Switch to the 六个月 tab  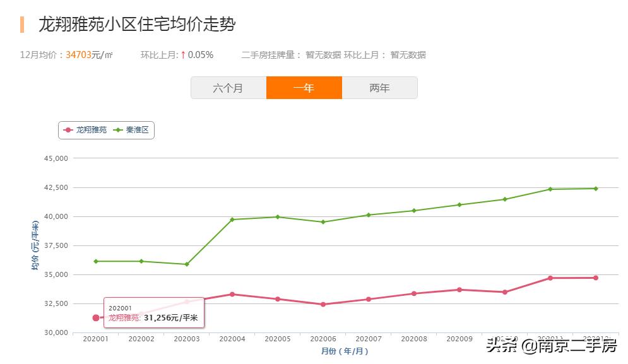228,88
